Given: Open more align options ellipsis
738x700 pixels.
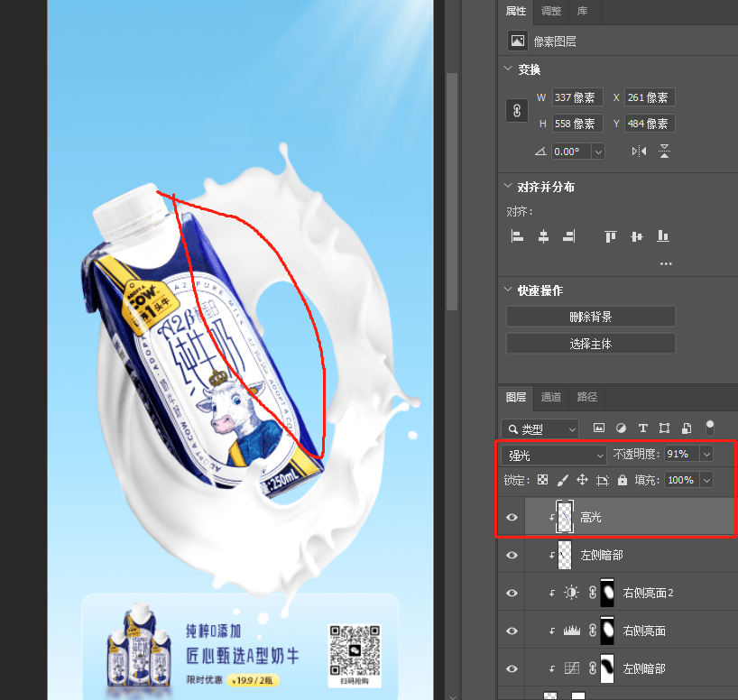Looking at the screenshot, I should coord(666,263).
